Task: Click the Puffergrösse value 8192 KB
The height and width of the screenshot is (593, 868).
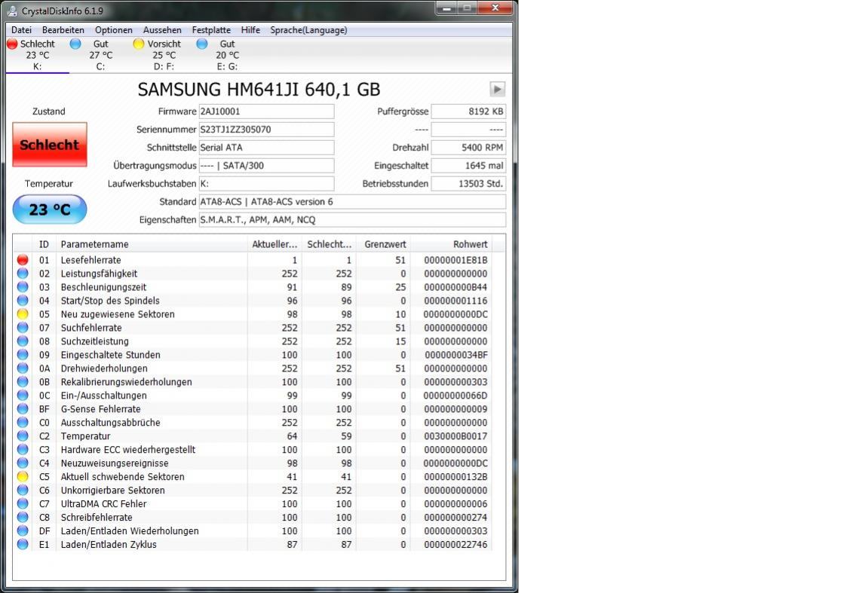Action: pos(468,112)
